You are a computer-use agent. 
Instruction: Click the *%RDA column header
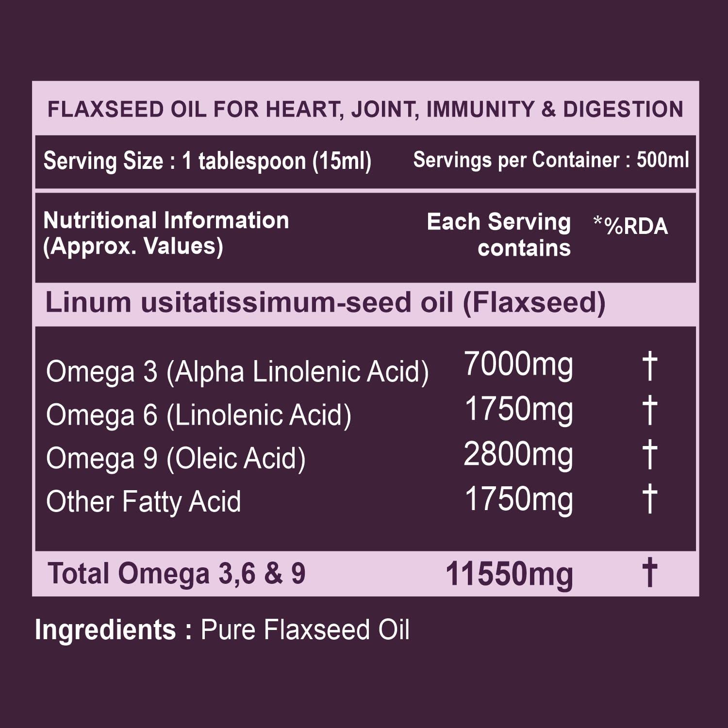tap(630, 226)
